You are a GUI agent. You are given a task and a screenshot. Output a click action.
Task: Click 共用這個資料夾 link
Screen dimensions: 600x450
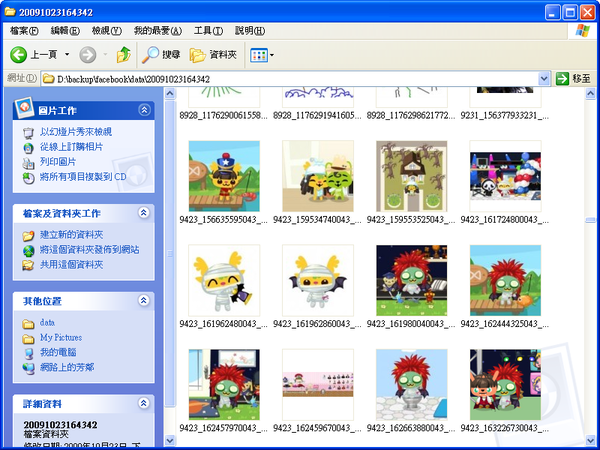click(72, 265)
